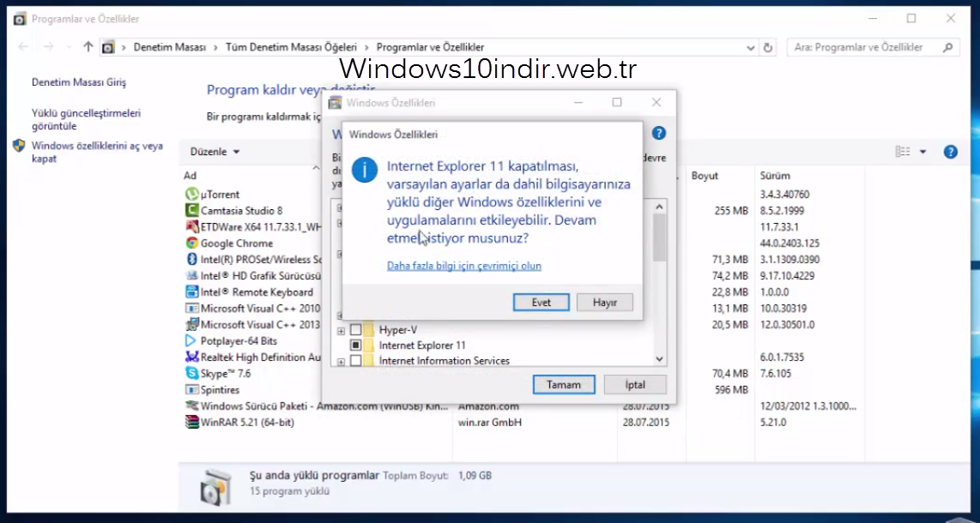Click the Intel Remote Keyboard icon
Image resolution: width=980 pixels, height=523 pixels.
[x=192, y=292]
